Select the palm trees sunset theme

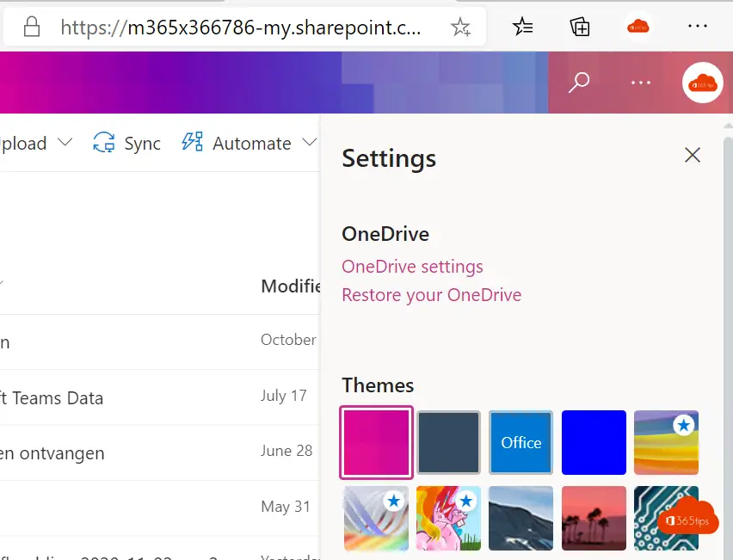tap(594, 519)
